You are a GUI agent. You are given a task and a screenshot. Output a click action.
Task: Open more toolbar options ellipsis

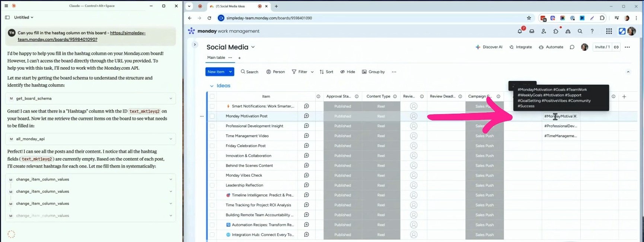394,72
